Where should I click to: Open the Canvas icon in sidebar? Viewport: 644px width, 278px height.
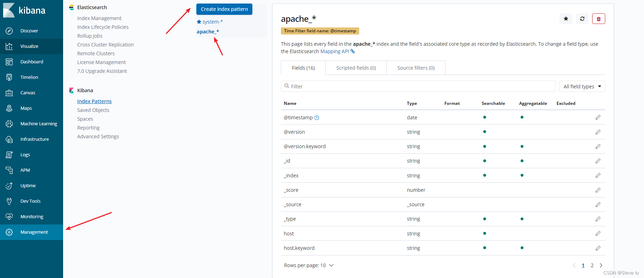click(x=9, y=93)
